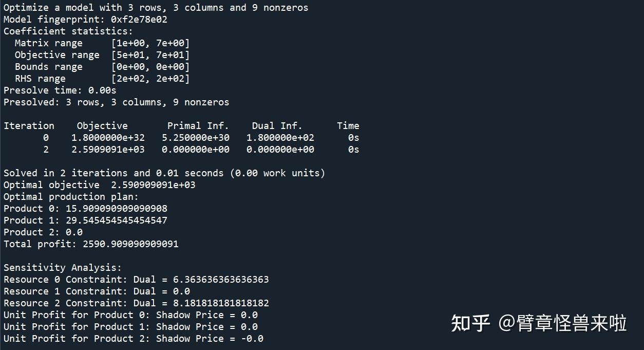Select the Optimal objective value line
The width and height of the screenshot is (644, 350).
[100, 185]
